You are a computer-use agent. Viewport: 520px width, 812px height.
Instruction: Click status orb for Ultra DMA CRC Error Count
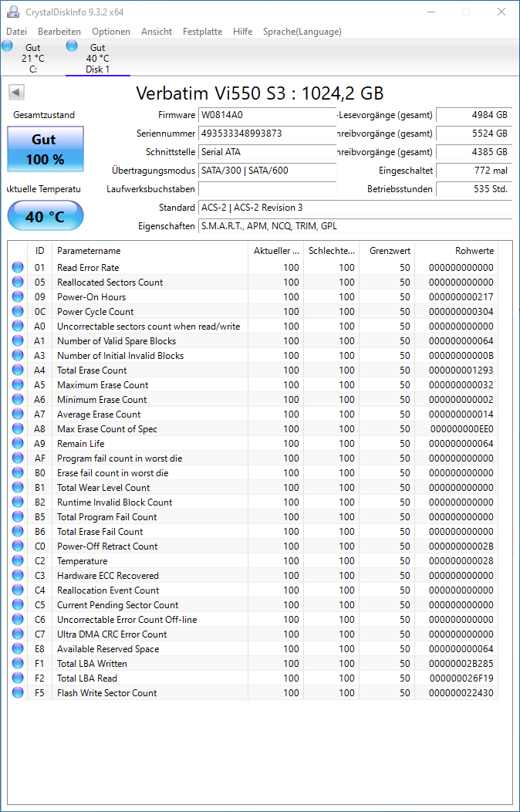click(18, 634)
